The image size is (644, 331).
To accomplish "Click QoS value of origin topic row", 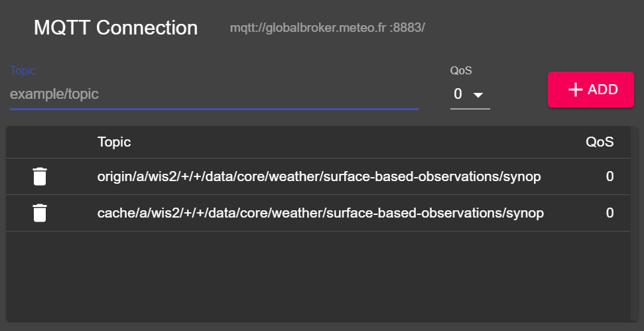I will [610, 176].
